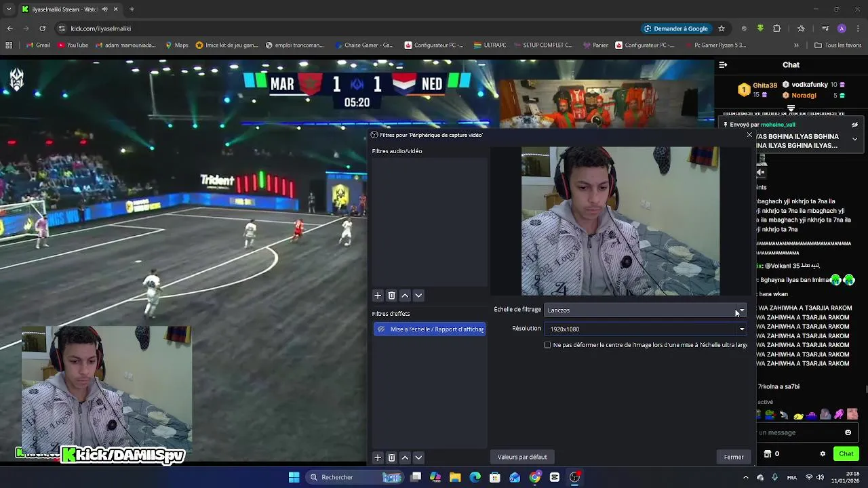The image size is (868, 488).
Task: Move audio/video filter up with the upper arrow
Action: click(405, 296)
